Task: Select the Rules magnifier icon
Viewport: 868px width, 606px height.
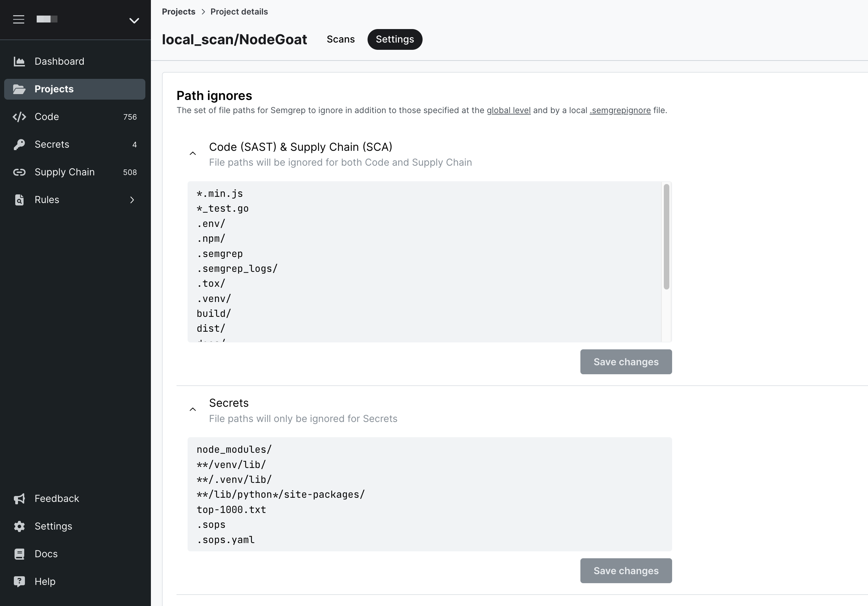Action: coord(19,200)
